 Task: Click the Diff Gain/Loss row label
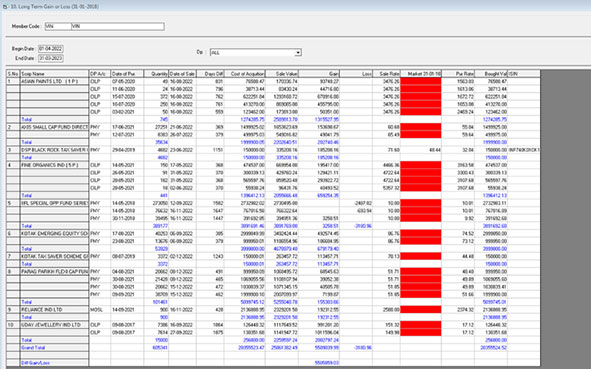click(35, 363)
